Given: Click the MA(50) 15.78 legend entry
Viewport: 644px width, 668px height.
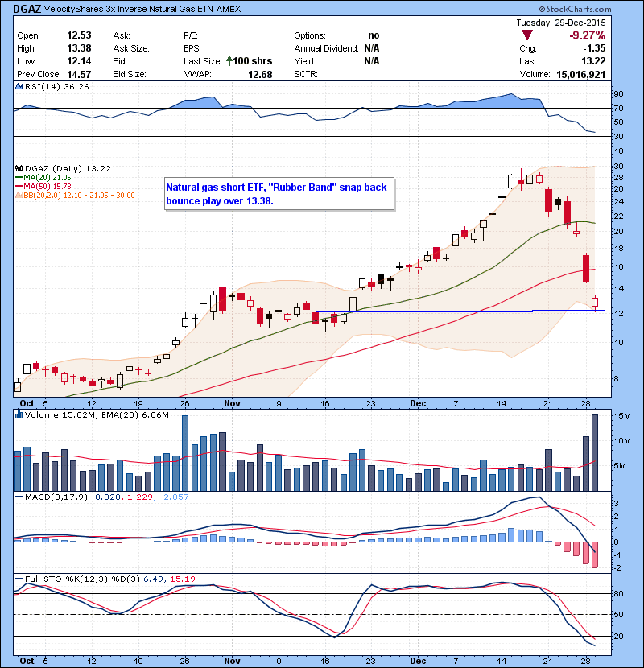Looking at the screenshot, I should pos(47,187).
